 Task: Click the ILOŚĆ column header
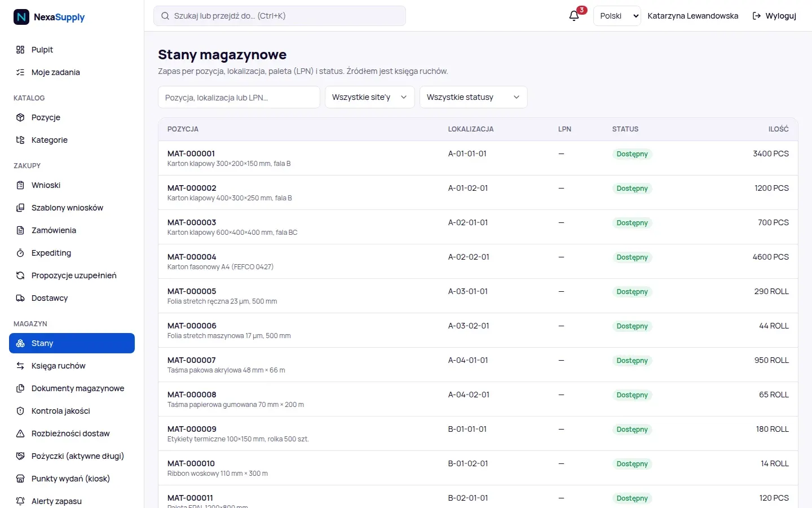[x=778, y=129]
